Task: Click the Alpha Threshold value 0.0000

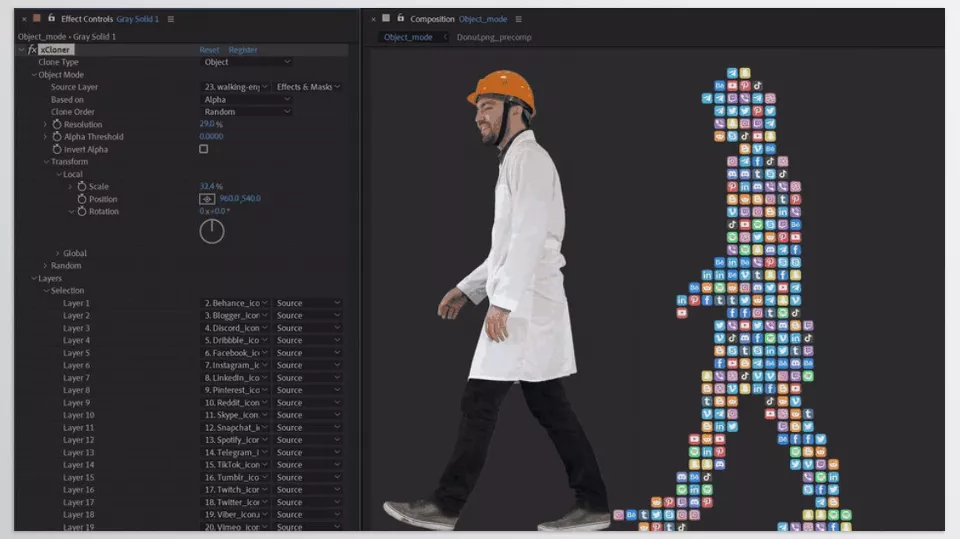Action: 211,136
